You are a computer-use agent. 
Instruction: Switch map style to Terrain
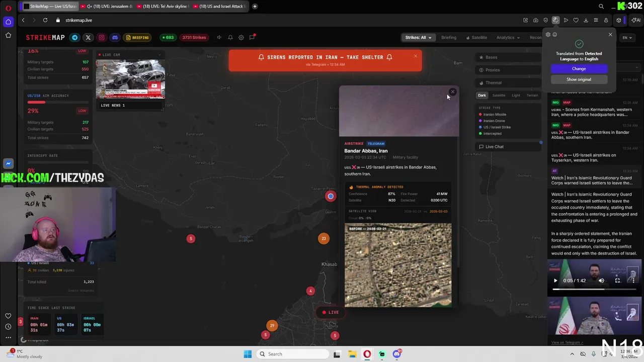tap(532, 95)
